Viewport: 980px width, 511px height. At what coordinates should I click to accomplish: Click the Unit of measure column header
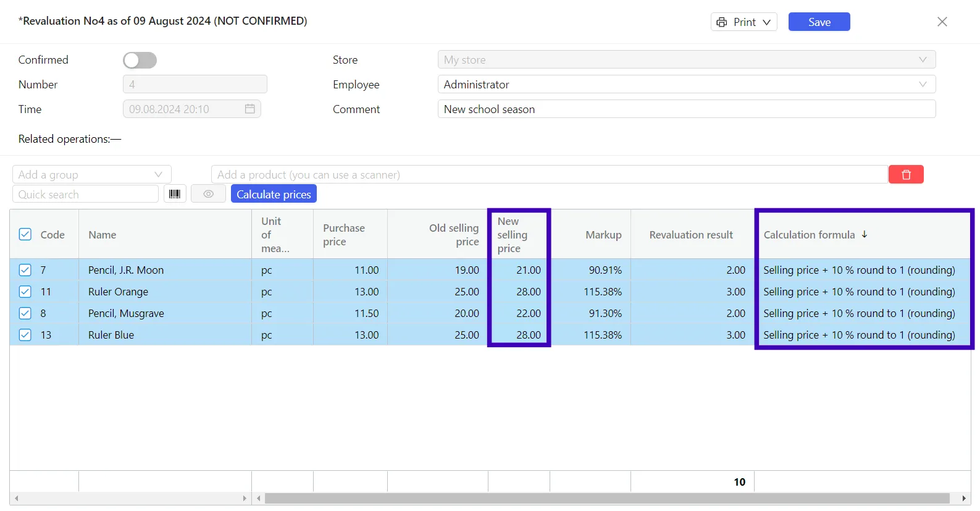(x=282, y=234)
